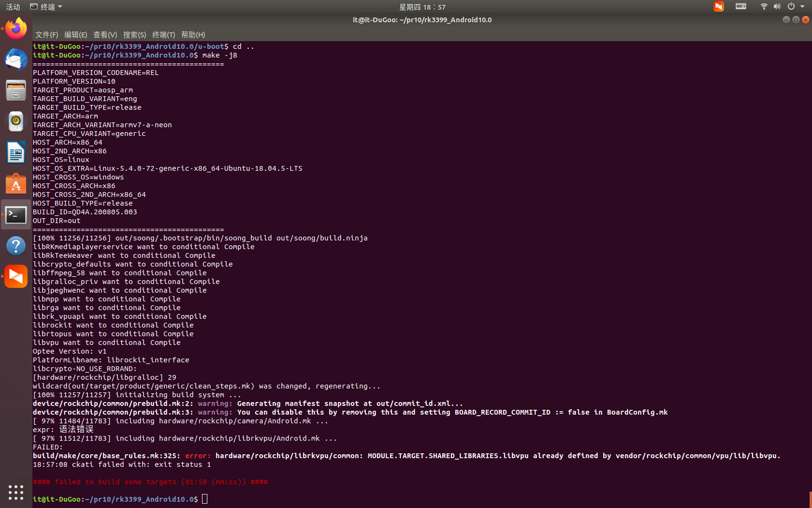Expand the system menu arrow at top right

(802, 6)
